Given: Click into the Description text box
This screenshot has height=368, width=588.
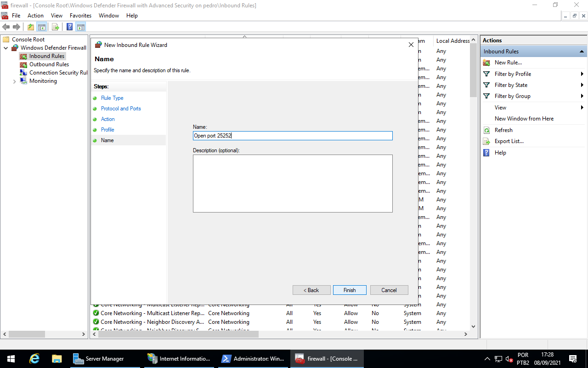Looking at the screenshot, I should 293,183.
